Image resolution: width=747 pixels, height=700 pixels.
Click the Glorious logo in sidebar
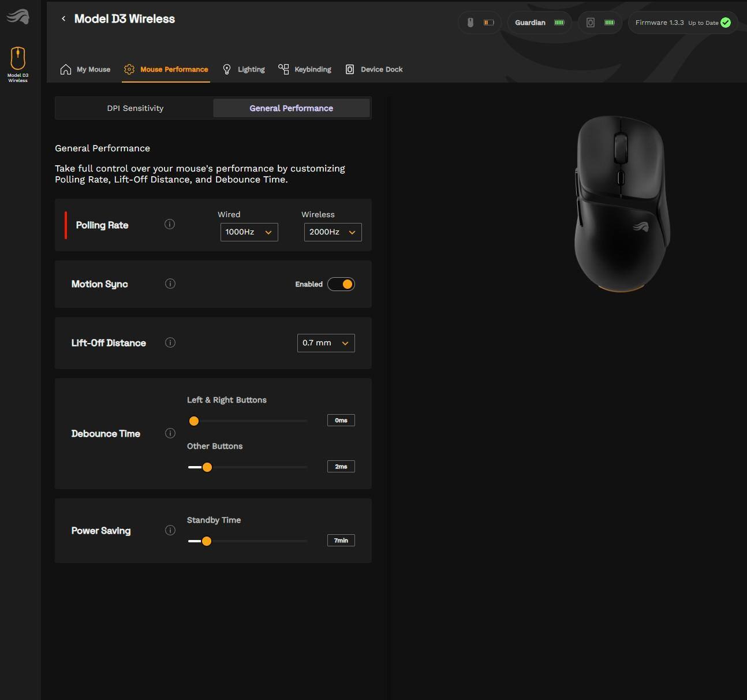(x=18, y=17)
